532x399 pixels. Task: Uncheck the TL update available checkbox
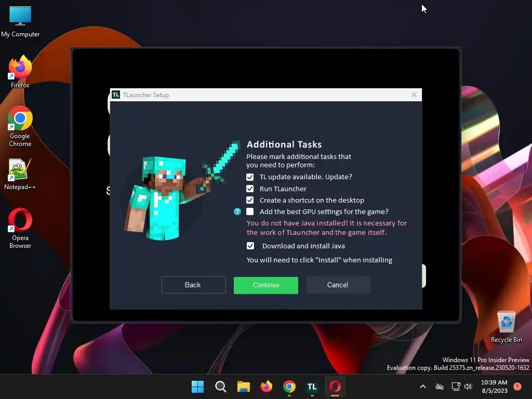click(250, 177)
